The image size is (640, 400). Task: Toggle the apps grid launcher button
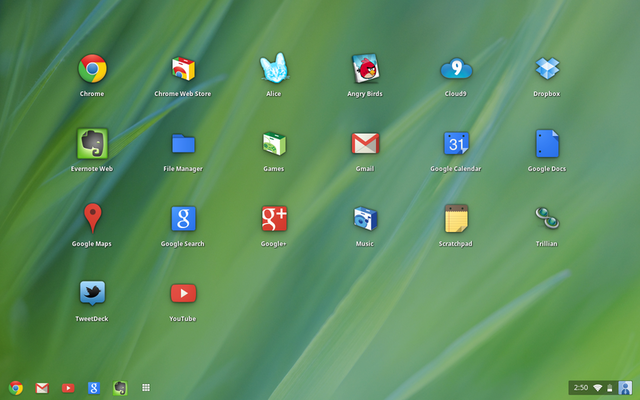[146, 388]
